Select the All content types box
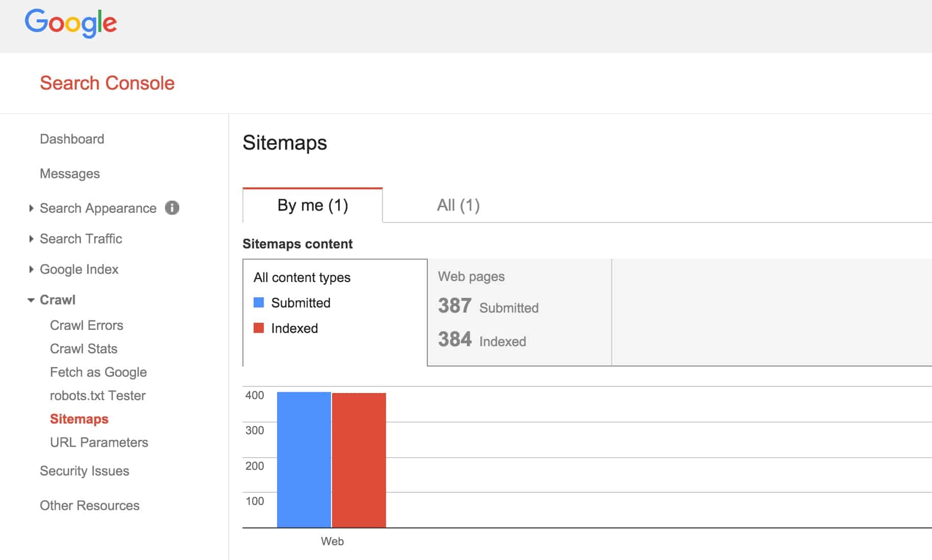This screenshot has width=932, height=560. (335, 313)
